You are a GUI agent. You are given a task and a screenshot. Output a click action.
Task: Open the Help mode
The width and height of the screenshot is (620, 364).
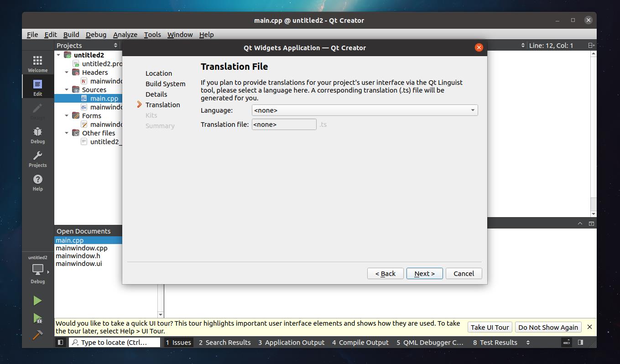coord(37,182)
